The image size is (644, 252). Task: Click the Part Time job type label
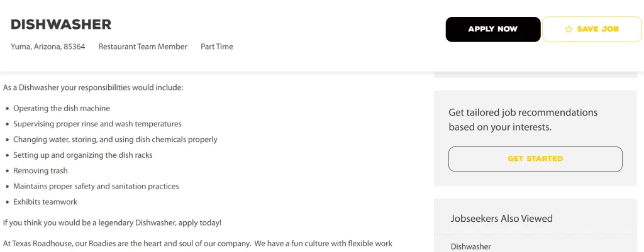[217, 47]
